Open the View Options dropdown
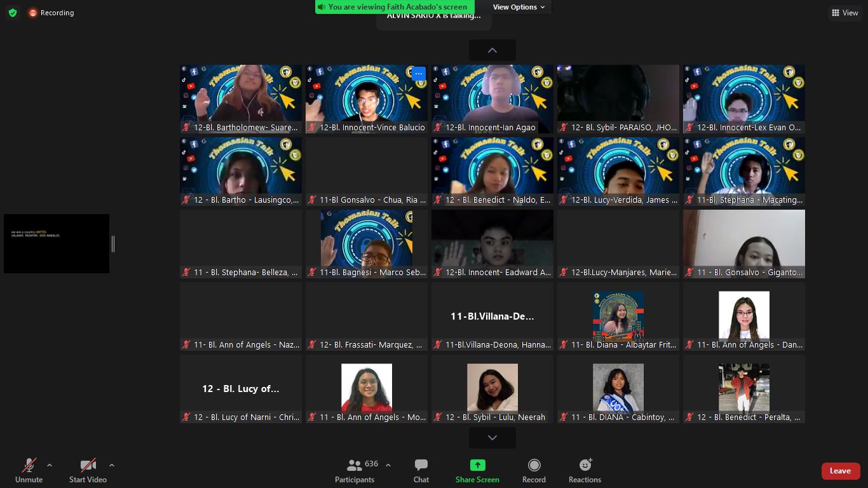The height and width of the screenshot is (488, 868). click(519, 7)
